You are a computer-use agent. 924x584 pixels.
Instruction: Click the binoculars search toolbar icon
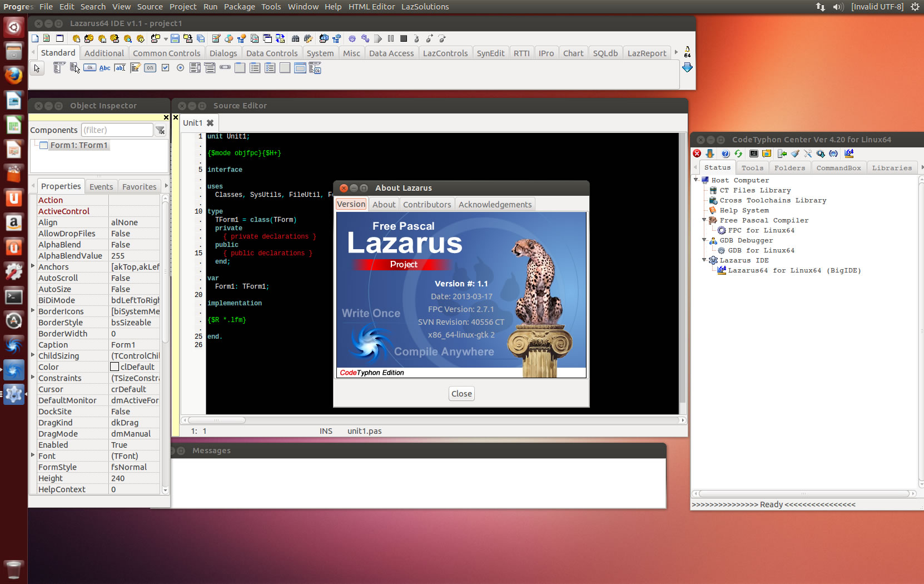click(295, 38)
